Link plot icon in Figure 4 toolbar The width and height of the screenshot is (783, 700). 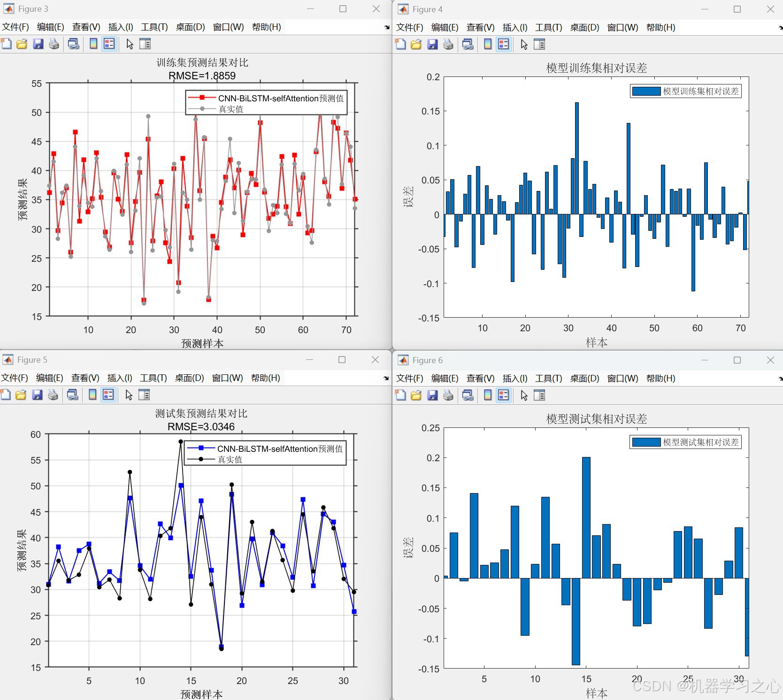tap(468, 45)
